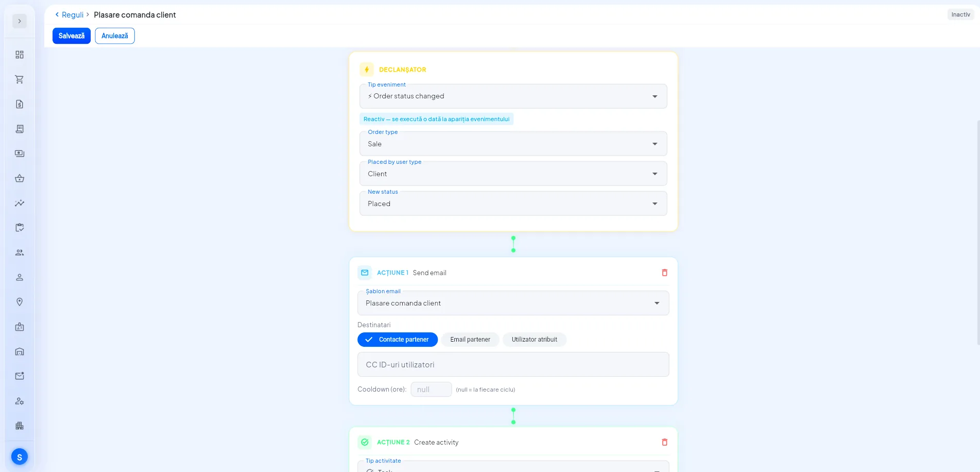This screenshot has width=980, height=472.
Task: Open the Tip eveniment dropdown
Action: [x=513, y=96]
